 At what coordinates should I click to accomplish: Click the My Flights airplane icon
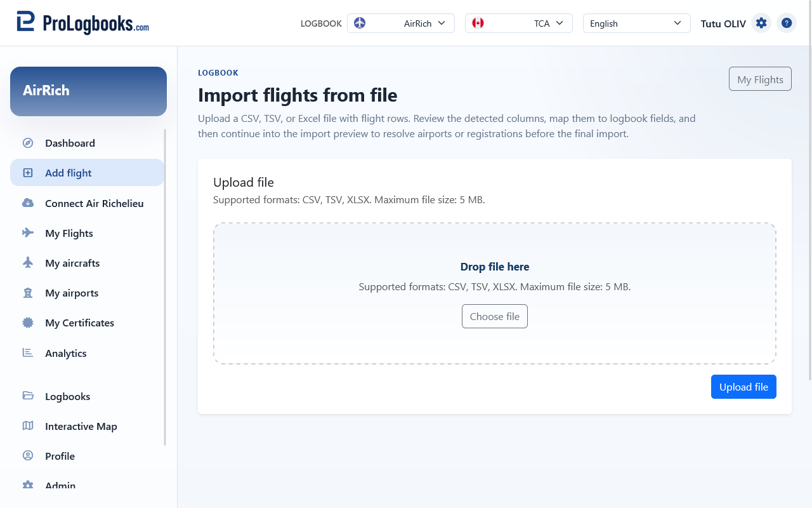click(x=28, y=233)
